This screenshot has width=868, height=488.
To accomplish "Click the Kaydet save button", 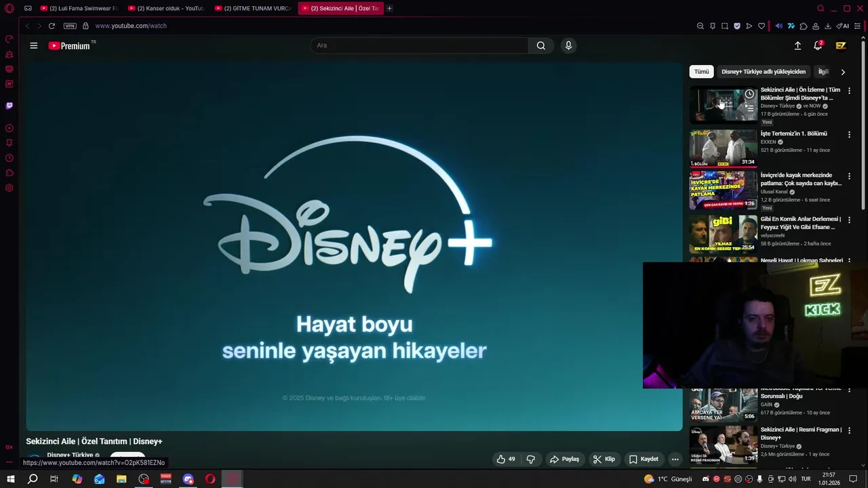I will point(644,459).
